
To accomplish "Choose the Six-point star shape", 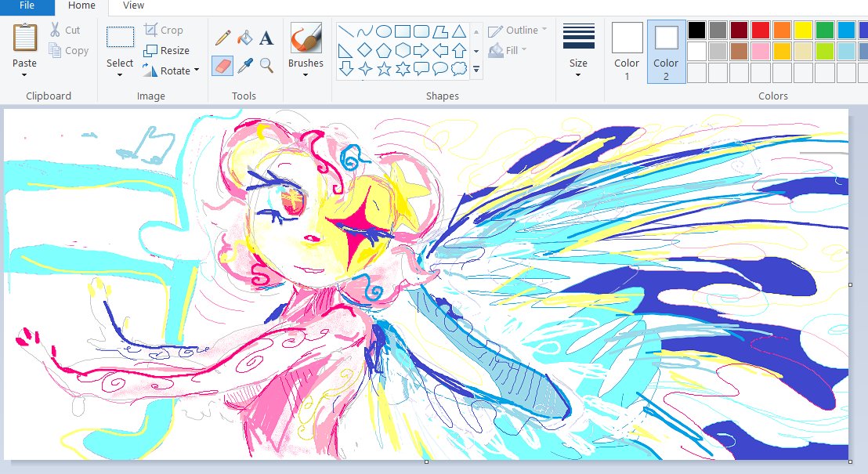I will pos(403,69).
